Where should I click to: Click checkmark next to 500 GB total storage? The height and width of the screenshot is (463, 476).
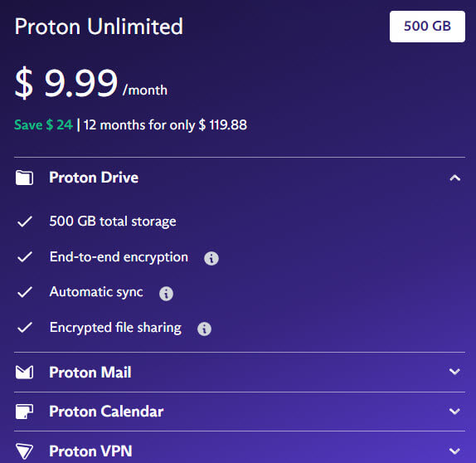coord(25,222)
